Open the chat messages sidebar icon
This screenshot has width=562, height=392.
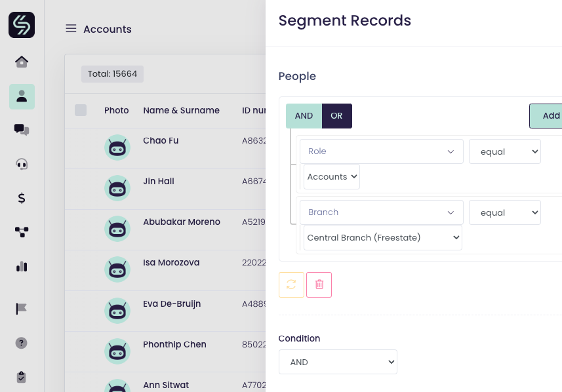[x=22, y=130]
